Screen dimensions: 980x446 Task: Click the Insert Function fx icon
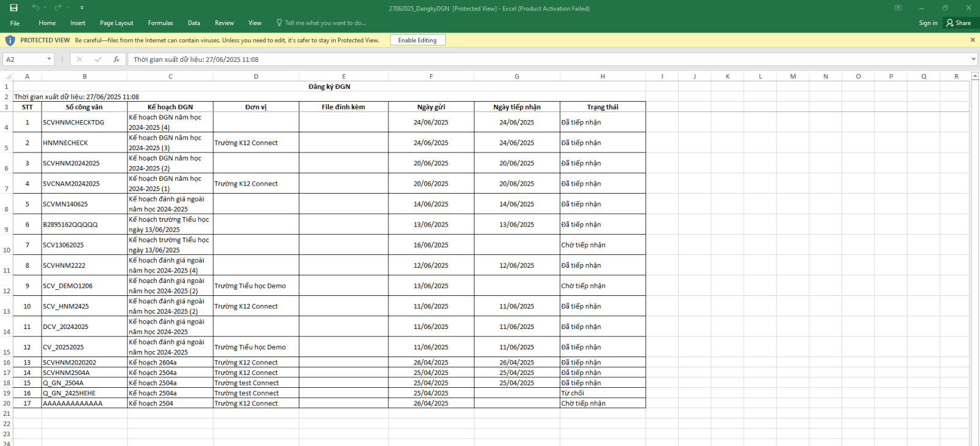tap(116, 59)
